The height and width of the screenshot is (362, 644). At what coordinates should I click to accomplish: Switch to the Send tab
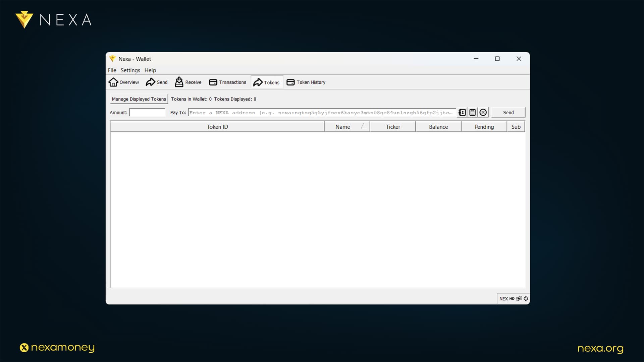coord(157,82)
